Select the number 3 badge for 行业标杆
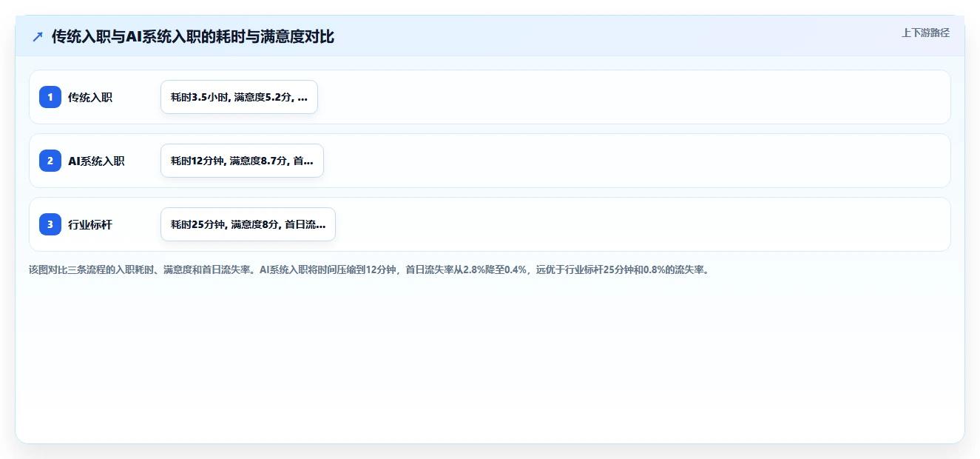 pyautogui.click(x=50, y=224)
